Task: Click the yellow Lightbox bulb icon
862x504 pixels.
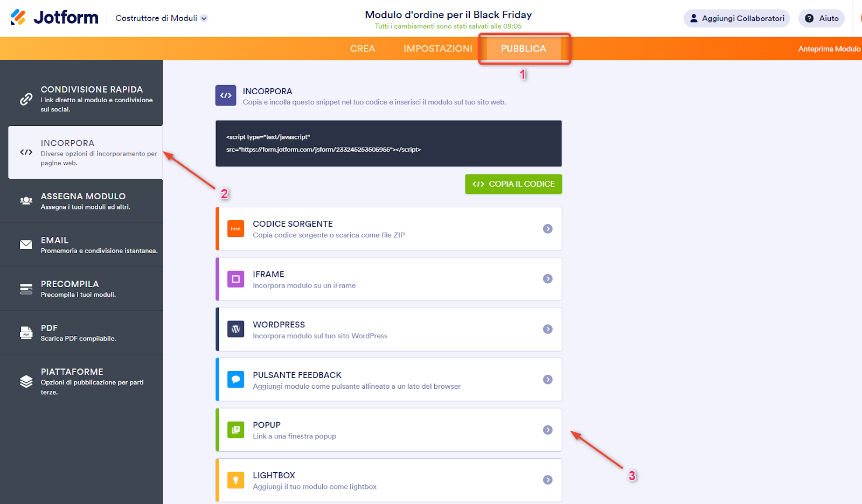Action: coord(235,480)
